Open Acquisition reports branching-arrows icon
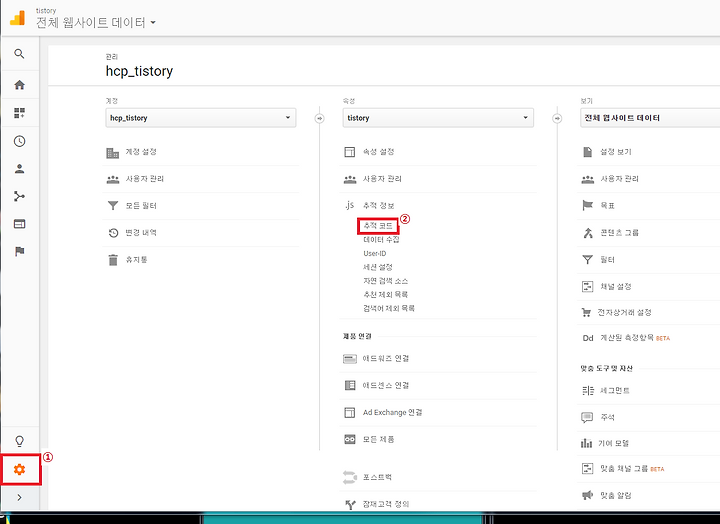Screen dimensions: 720x524 (19, 197)
